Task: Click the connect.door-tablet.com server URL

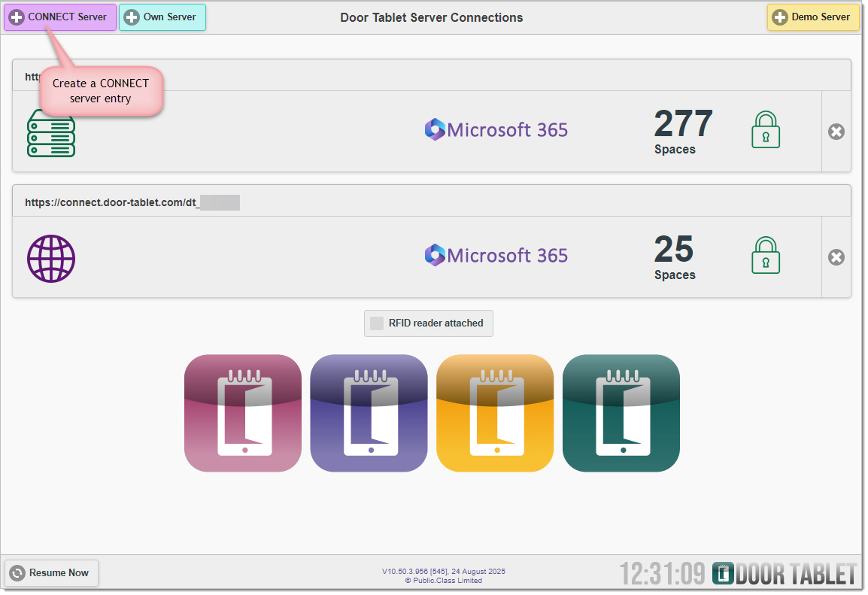Action: (x=111, y=202)
